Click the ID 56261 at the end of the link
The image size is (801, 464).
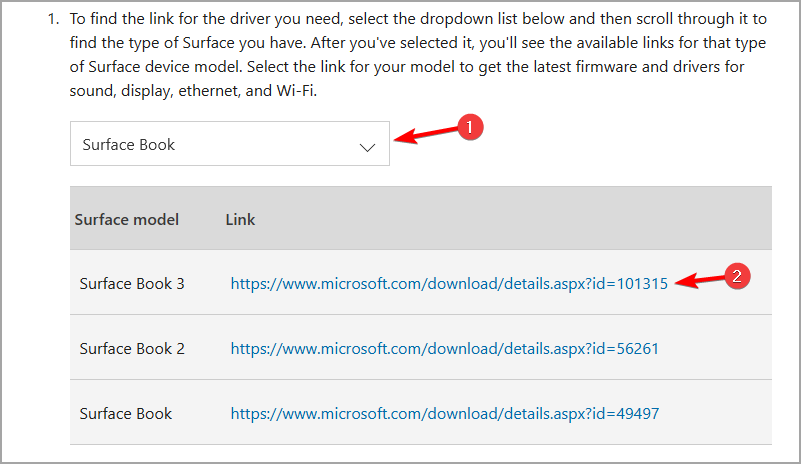pyautogui.click(x=637, y=348)
